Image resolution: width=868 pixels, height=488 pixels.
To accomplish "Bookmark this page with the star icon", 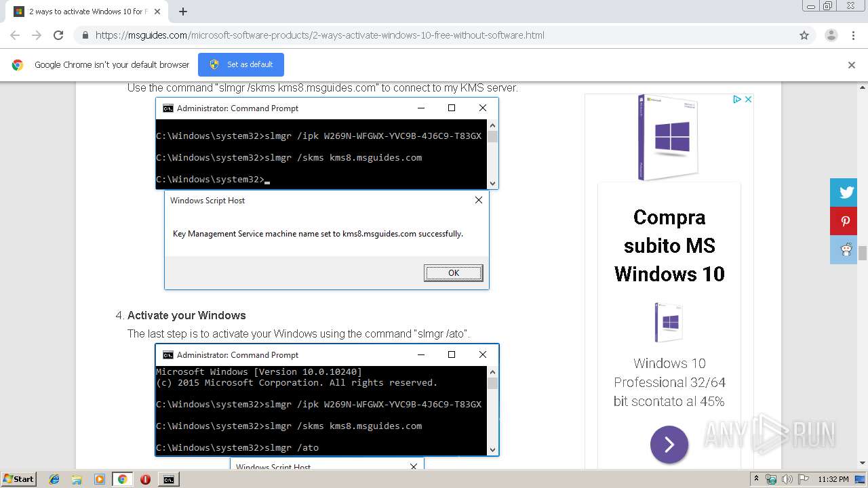I will pyautogui.click(x=804, y=35).
